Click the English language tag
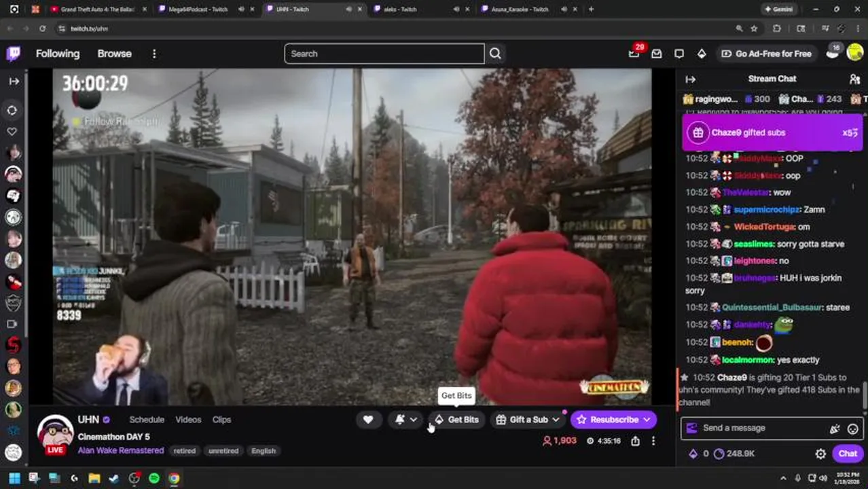Image resolution: width=868 pixels, height=489 pixels. [264, 451]
